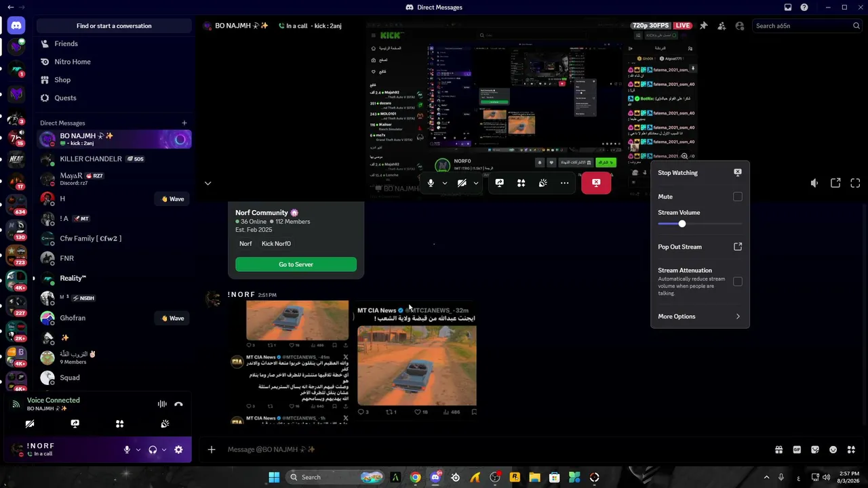Mute microphone in the call control bar
This screenshot has width=868, height=488.
pyautogui.click(x=431, y=183)
